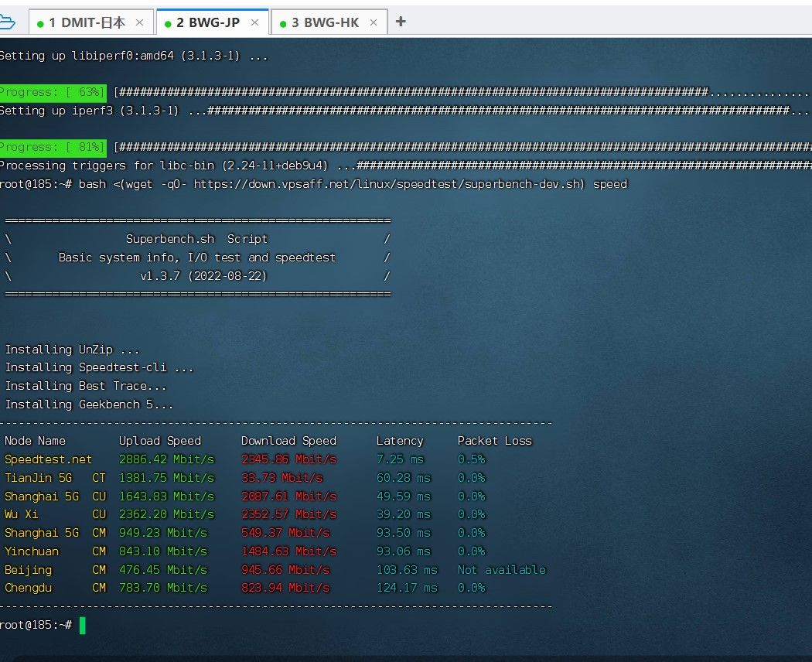
Task: Click upload speed '1643.83 Mbit/s'
Action: coord(167,496)
